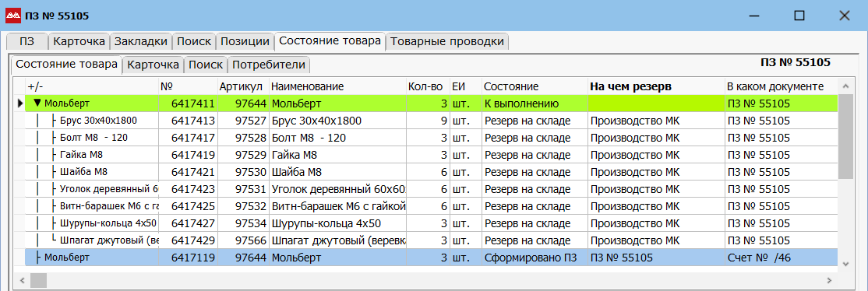The image size is (868, 291).
Task: Click the row number cell 6417413
Action: pyautogui.click(x=188, y=121)
